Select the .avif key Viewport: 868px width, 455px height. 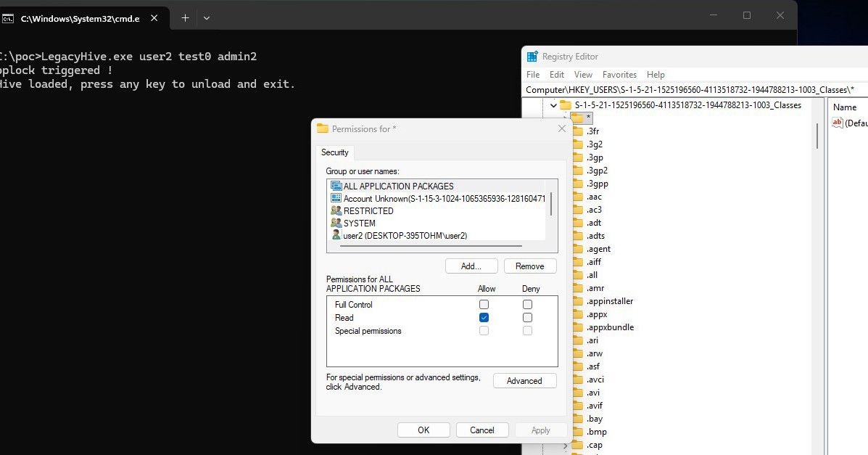click(x=595, y=406)
